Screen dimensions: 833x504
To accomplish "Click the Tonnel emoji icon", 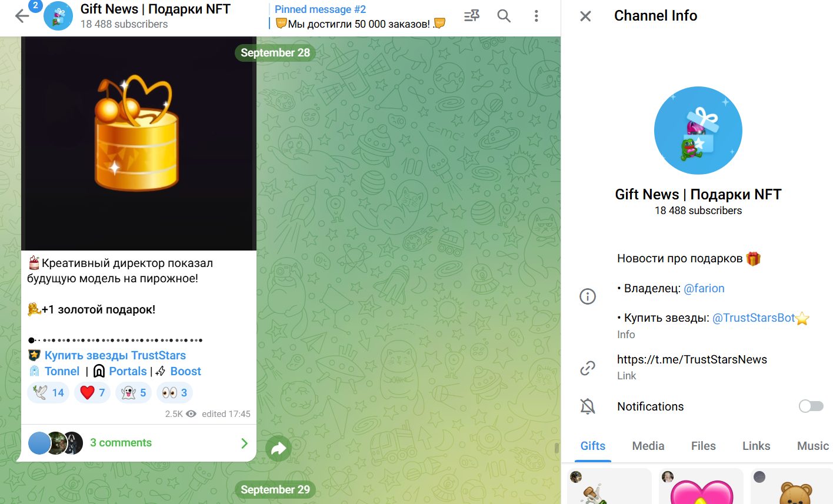I will [x=34, y=371].
